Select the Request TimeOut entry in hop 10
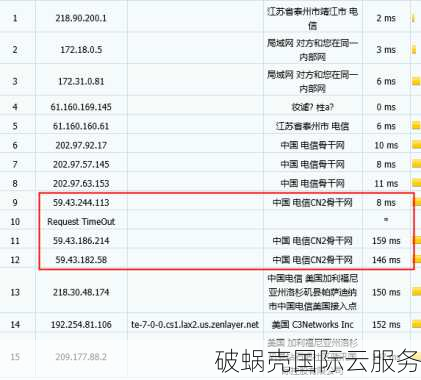 coord(81,222)
